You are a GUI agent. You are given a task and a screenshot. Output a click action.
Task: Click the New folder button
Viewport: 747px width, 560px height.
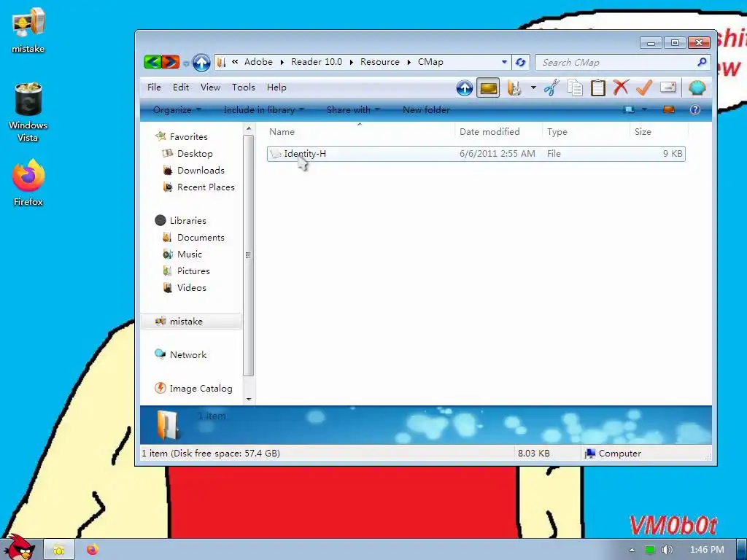[x=426, y=110]
